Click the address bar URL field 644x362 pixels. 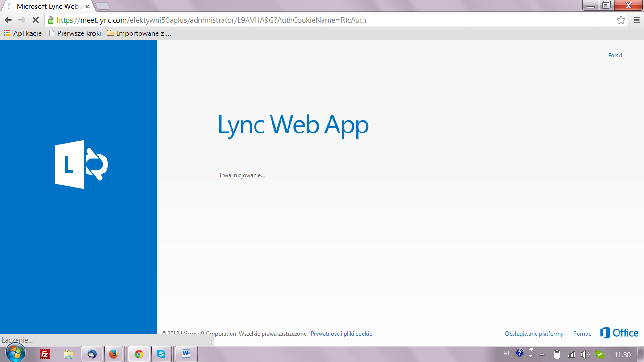pos(336,20)
